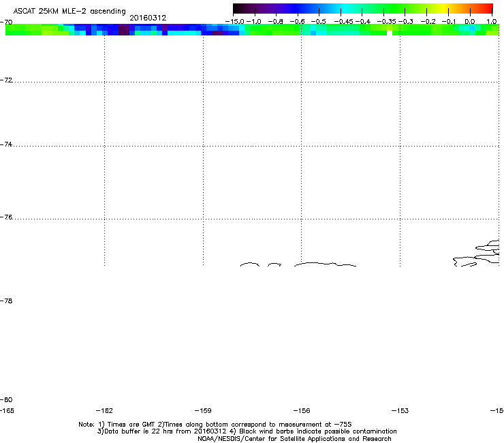This screenshot has width=504, height=443.
Task: Click the color scale label -0.35
Action: (386, 22)
